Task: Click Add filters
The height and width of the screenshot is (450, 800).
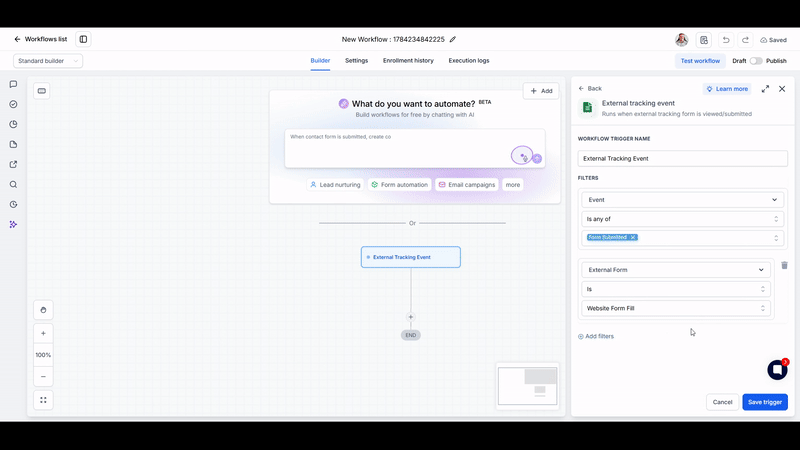Action: click(x=596, y=336)
